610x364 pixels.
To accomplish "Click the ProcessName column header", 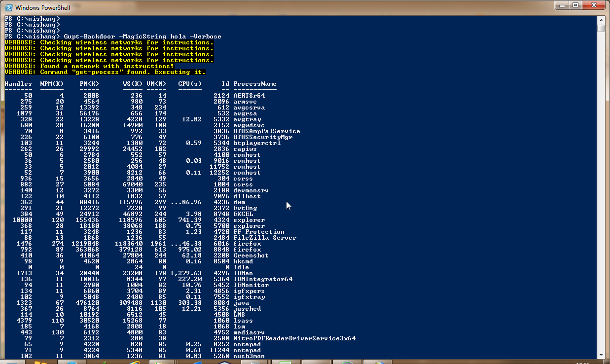I will (x=255, y=84).
